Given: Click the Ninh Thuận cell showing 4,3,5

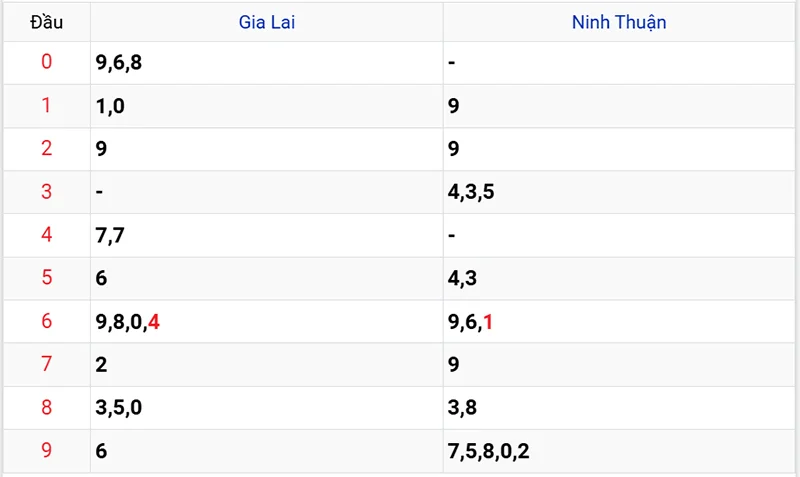Looking at the screenshot, I should (x=471, y=192).
